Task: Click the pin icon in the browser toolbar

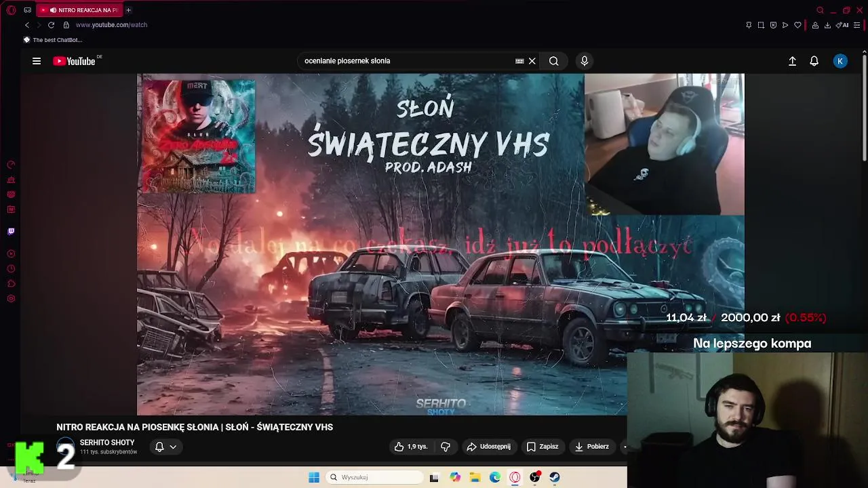Action: pos(749,25)
